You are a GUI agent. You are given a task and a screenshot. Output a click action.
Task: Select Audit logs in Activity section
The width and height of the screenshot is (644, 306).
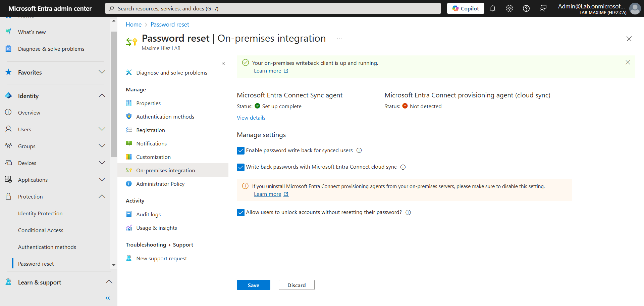[x=148, y=214]
